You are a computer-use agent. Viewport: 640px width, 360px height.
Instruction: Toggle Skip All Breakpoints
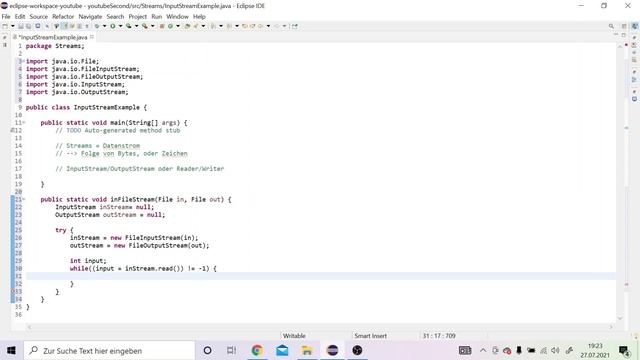coord(47,26)
